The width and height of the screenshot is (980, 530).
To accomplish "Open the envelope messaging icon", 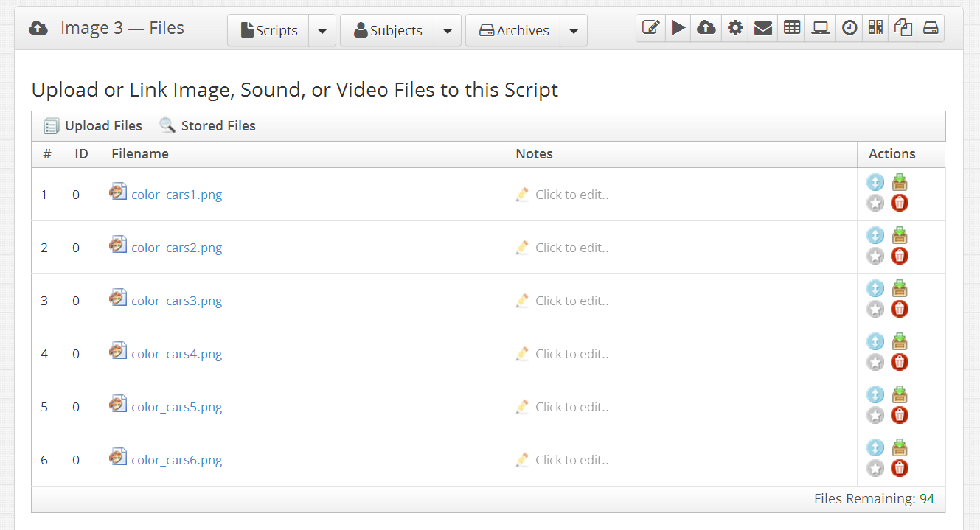I will point(762,27).
